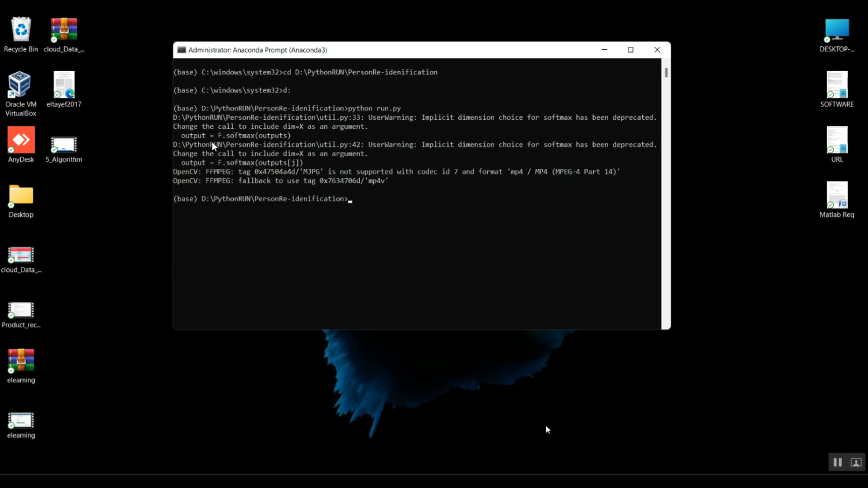Pause the recording with the pause button
Viewport: 868px width, 488px height.
click(x=837, y=462)
